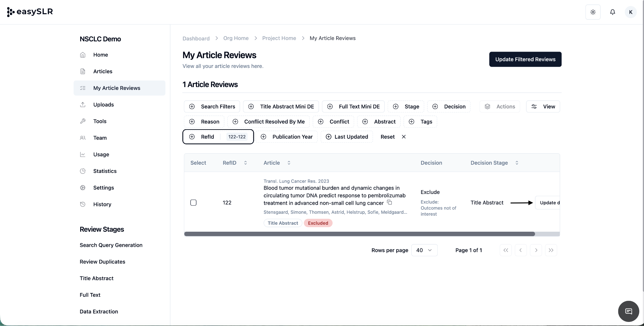Navigate to Uploads in sidebar
This screenshot has width=644, height=326.
click(103, 105)
